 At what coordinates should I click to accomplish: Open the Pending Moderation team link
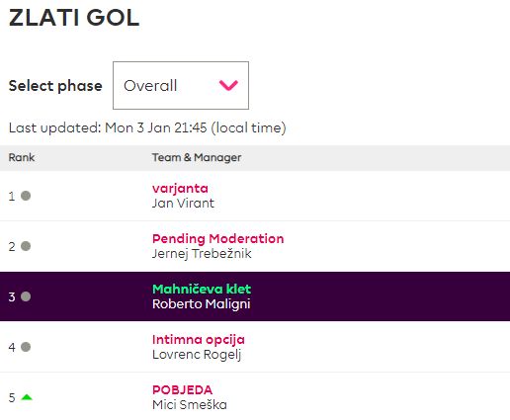click(x=217, y=238)
